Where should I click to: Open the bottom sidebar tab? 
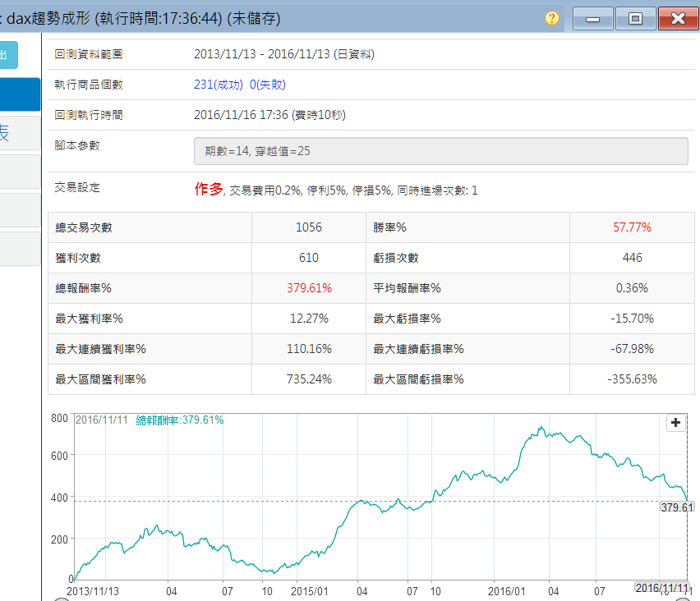tap(19, 249)
